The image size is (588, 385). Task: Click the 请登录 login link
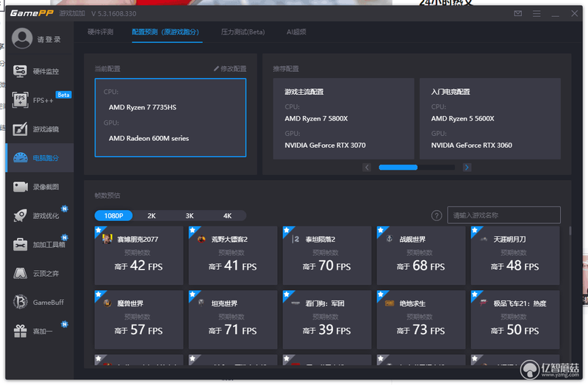(x=49, y=40)
